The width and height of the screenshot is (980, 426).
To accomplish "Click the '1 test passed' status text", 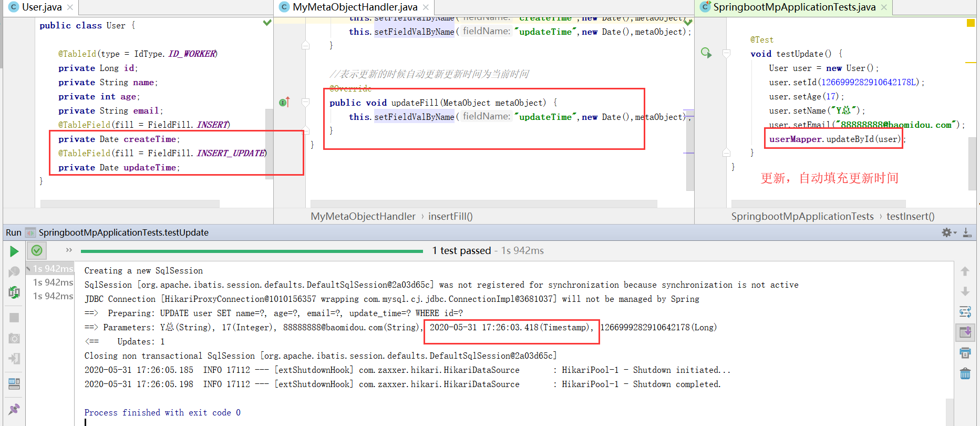I will (461, 251).
